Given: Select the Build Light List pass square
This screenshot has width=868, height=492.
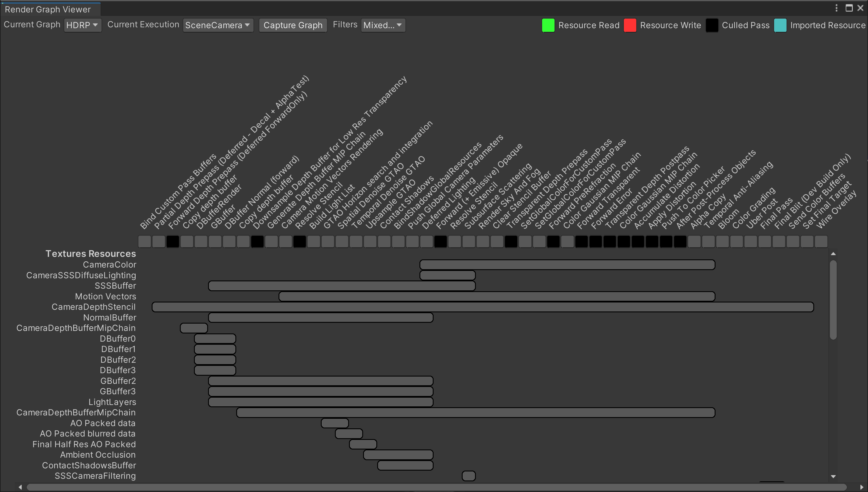Looking at the screenshot, I should pyautogui.click(x=314, y=242).
